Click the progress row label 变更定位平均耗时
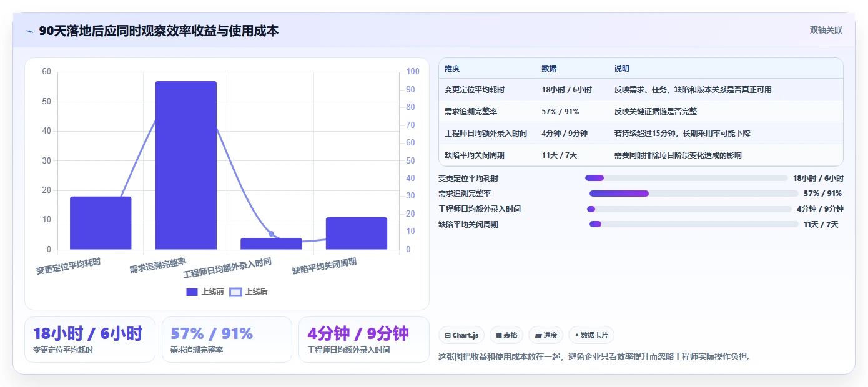The image size is (868, 387). [468, 179]
